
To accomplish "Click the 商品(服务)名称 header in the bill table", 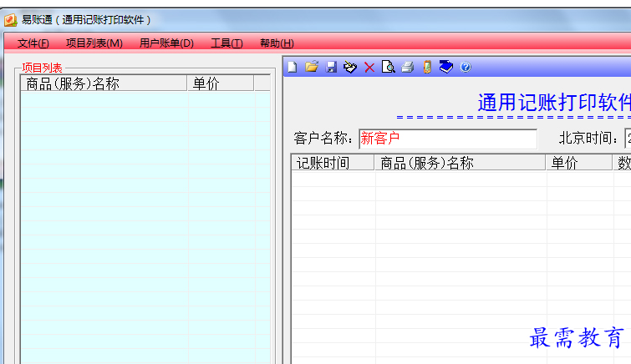I will point(460,163).
